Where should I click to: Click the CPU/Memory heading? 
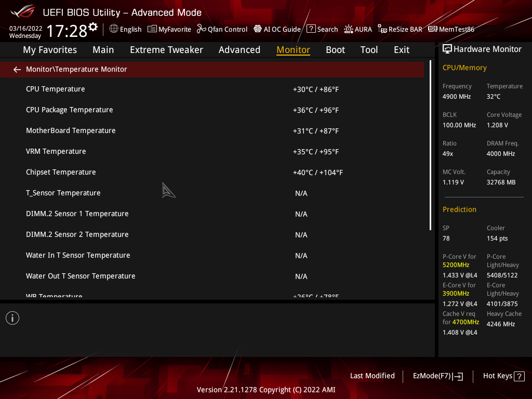tap(464, 68)
